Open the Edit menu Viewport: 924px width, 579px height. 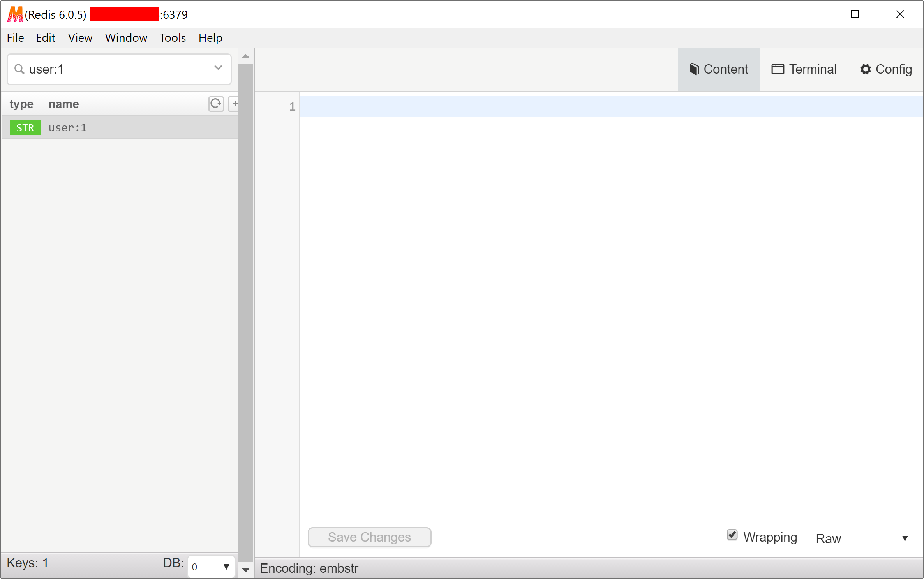pos(46,38)
